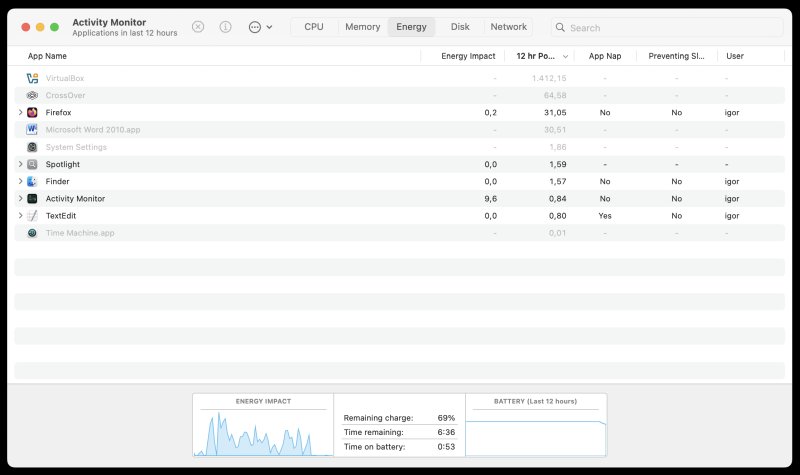Click the CrossOver app icon
Viewport: 800px width, 475px height.
[33, 95]
